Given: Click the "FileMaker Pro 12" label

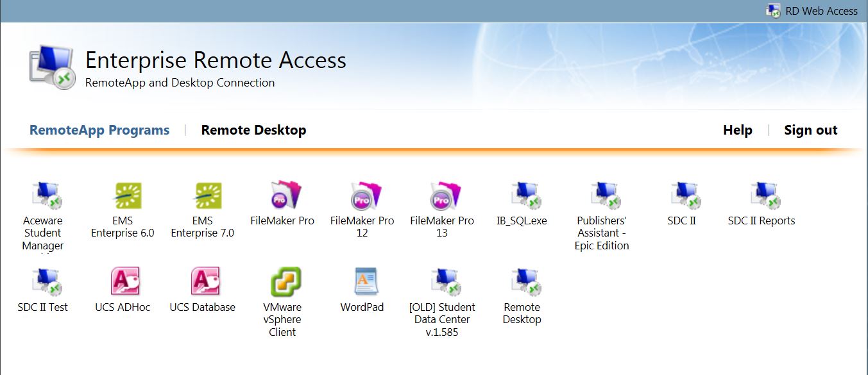Looking at the screenshot, I should (362, 227).
